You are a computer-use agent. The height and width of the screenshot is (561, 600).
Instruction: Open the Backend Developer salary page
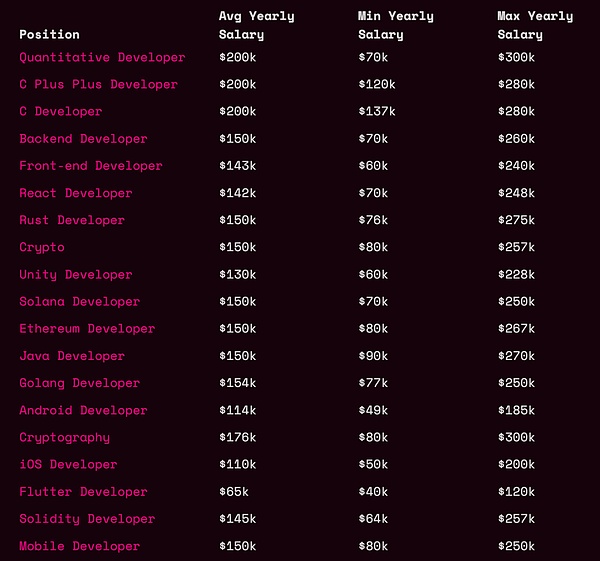(83, 139)
